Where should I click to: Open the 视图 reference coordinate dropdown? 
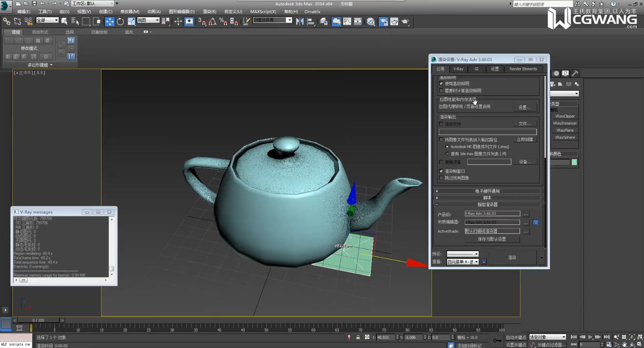point(148,20)
